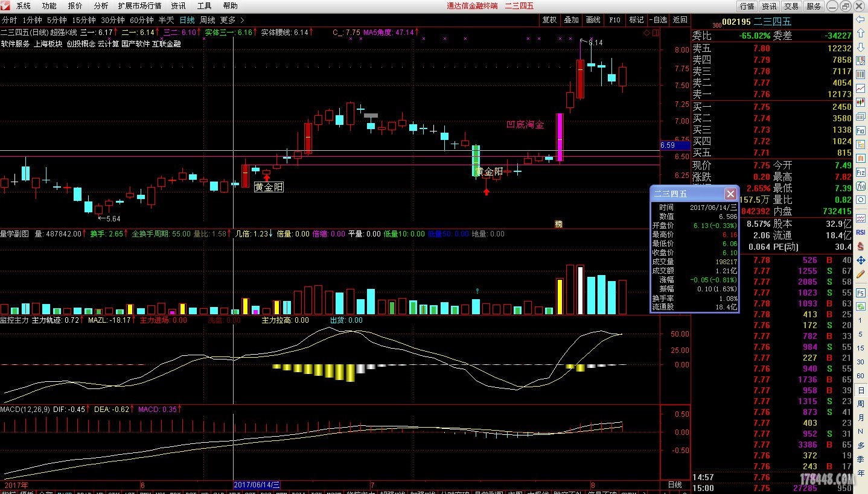Select 30 minute icon in right sidebar

point(861,362)
